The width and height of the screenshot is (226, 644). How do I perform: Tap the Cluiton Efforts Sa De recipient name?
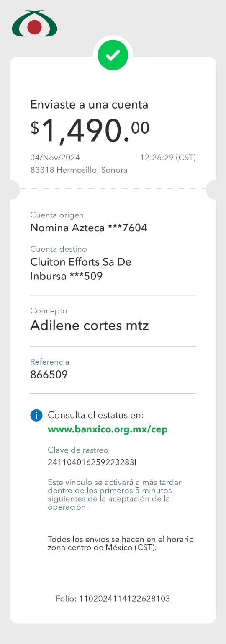tap(81, 262)
